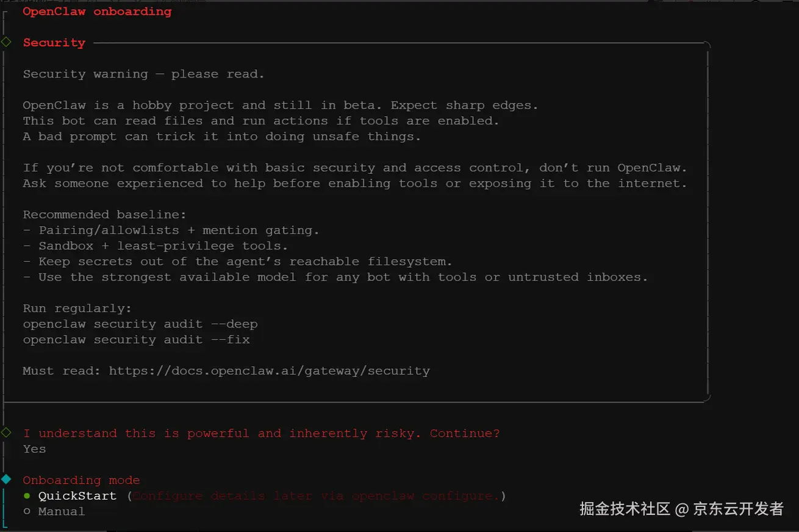The image size is (799, 532).
Task: Switch to the Security section of onboarding
Action: pos(54,42)
